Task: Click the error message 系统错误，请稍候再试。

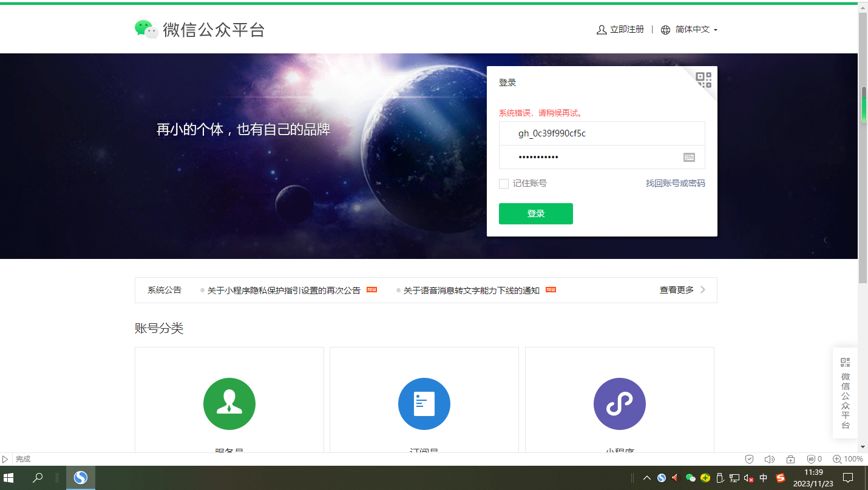Action: point(541,113)
